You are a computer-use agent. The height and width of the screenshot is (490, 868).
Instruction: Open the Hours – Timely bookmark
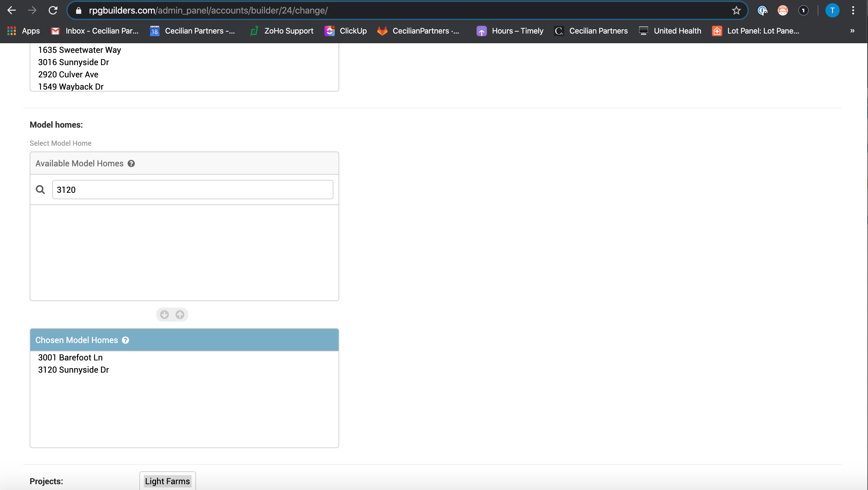510,31
